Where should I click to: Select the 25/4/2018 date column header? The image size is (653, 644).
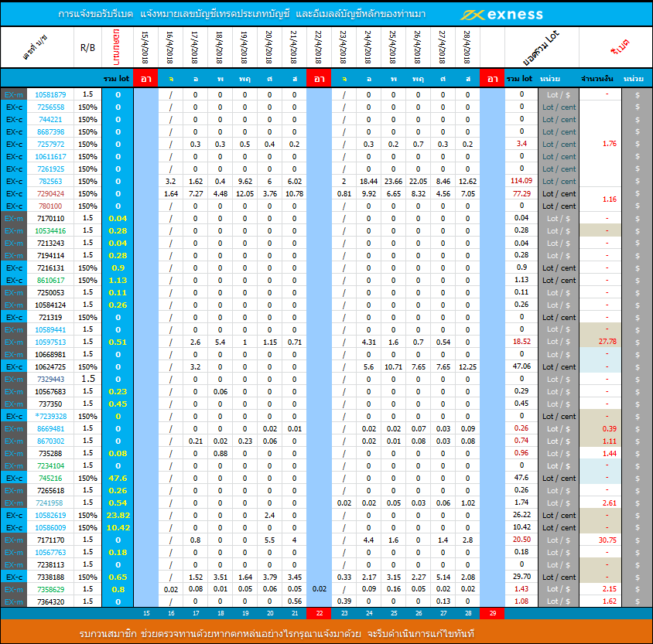coord(393,47)
